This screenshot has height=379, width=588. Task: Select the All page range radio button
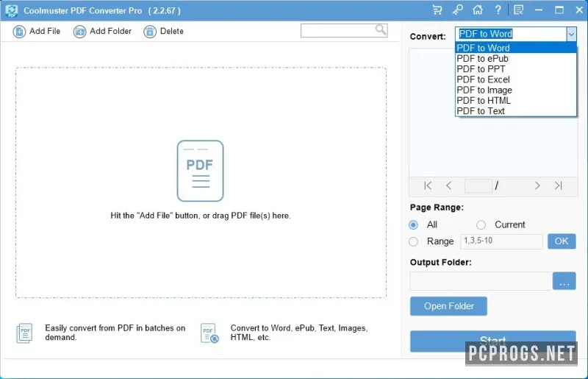tap(413, 224)
